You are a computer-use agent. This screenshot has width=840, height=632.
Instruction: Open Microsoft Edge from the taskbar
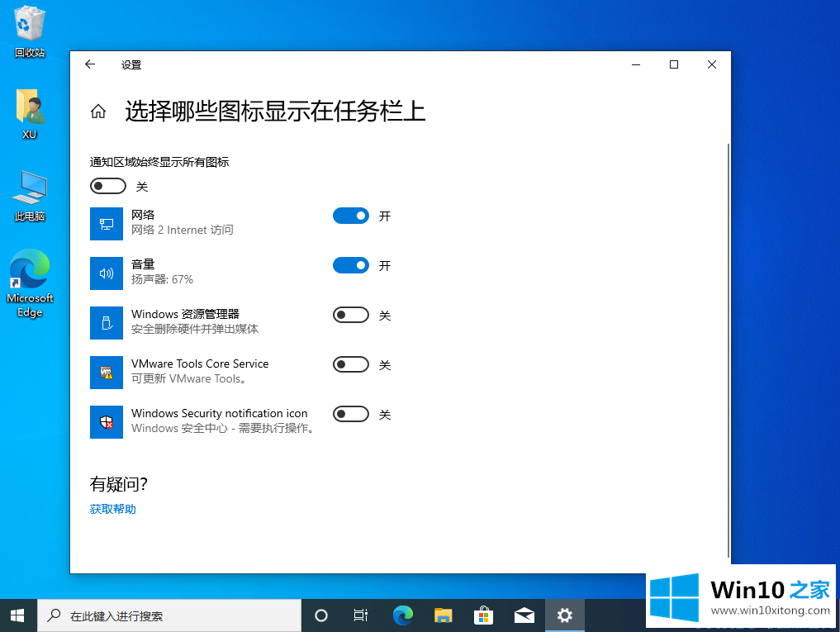pos(403,615)
